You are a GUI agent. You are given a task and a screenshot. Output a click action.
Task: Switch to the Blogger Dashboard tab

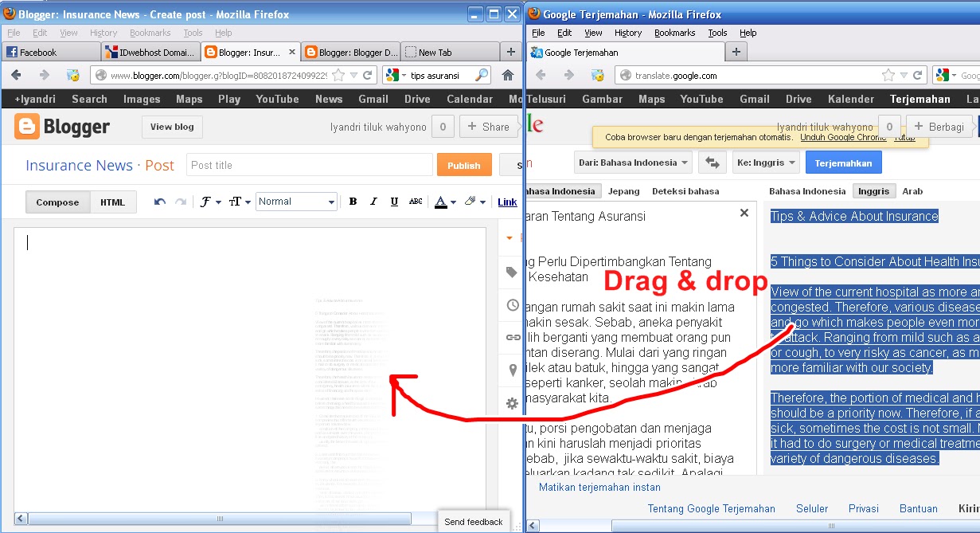350,53
